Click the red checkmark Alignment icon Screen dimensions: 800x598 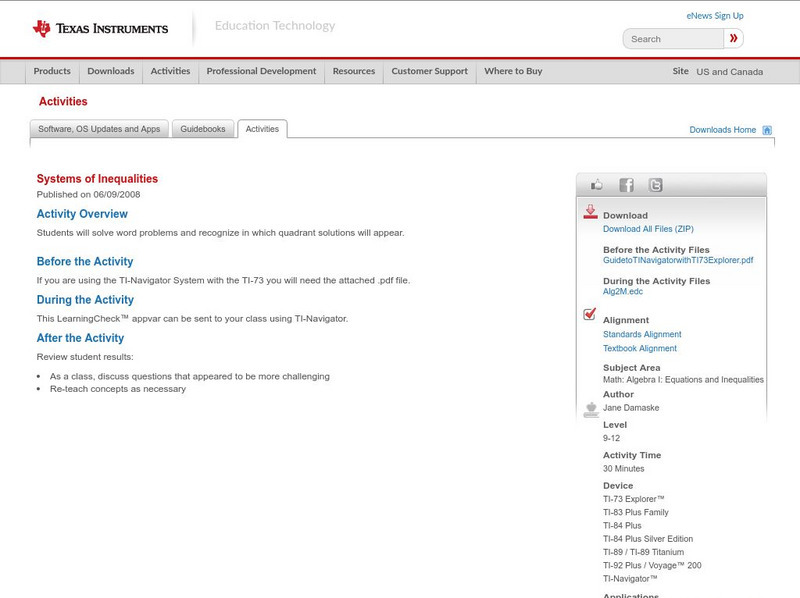tap(589, 313)
